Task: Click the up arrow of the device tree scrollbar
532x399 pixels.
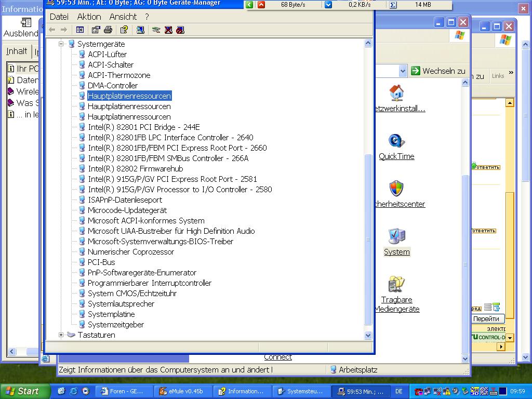Action: point(368,43)
